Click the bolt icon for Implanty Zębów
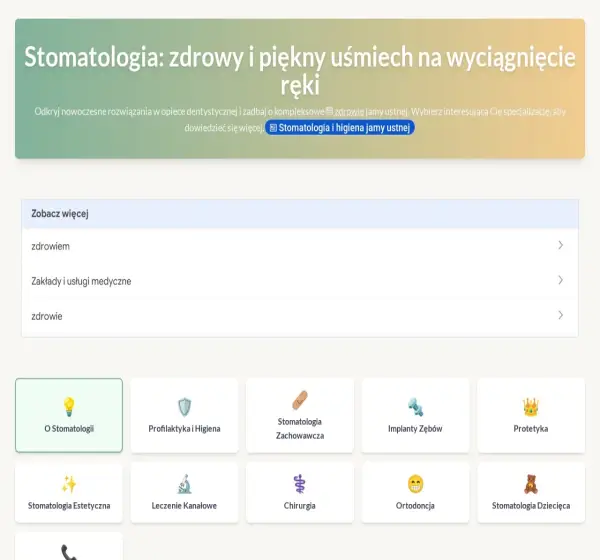Viewport: 600px width, 560px height. pos(415,407)
